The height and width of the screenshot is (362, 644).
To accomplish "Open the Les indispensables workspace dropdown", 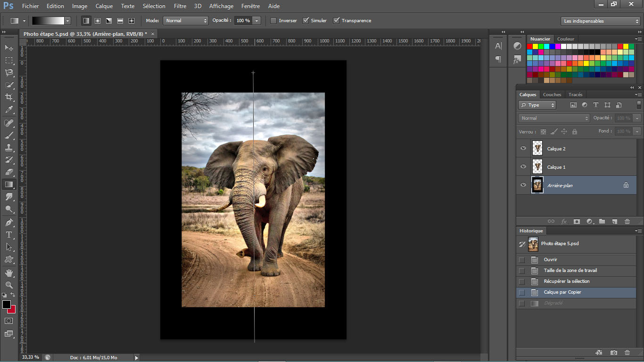I will pos(601,21).
